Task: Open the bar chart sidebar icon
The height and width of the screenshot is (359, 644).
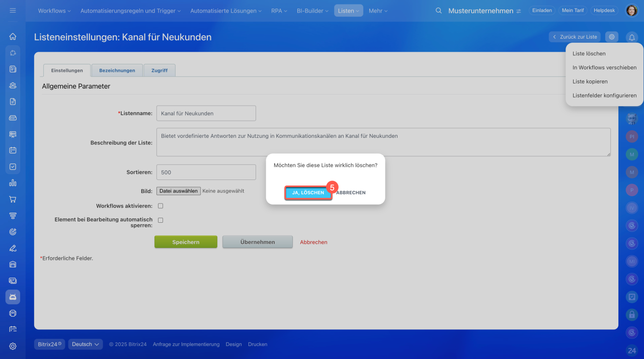Action: point(13,183)
